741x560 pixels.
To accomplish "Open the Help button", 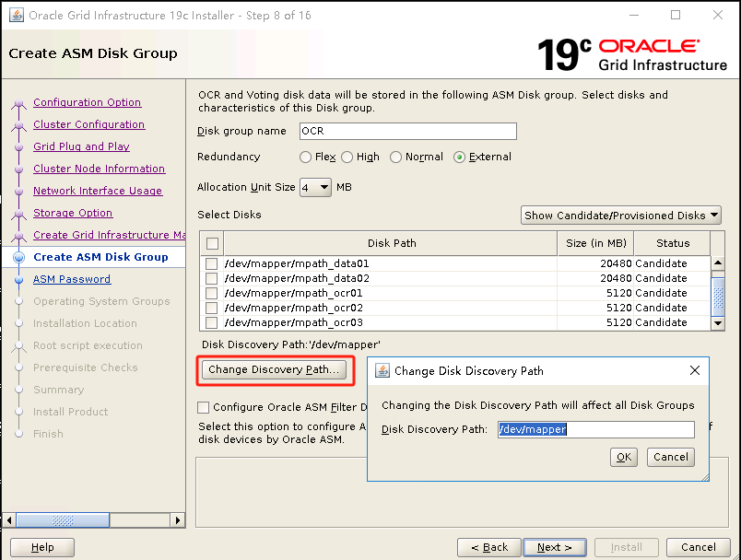I will pos(42,547).
